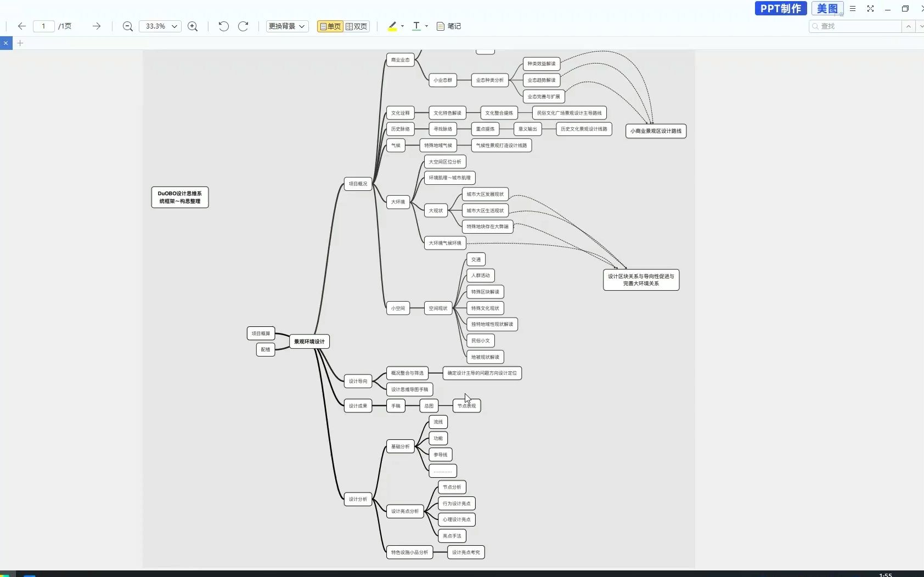Click the 基础分析 node

(401, 446)
